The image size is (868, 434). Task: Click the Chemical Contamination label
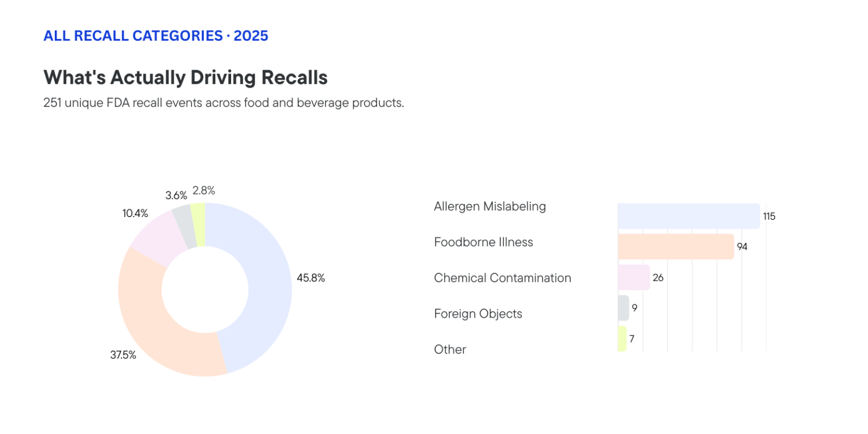click(x=502, y=278)
